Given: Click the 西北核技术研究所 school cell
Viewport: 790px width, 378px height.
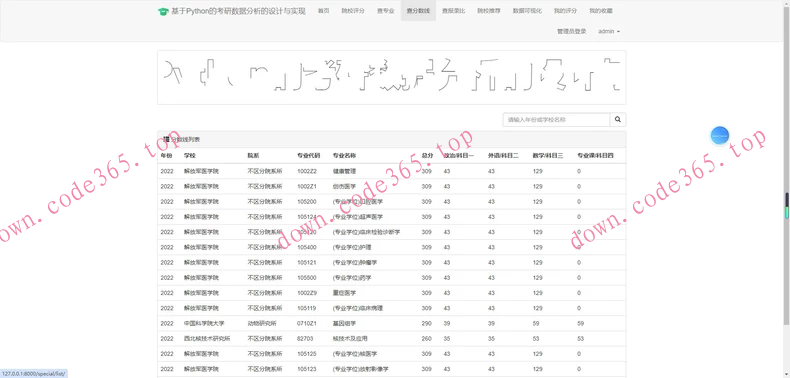Looking at the screenshot, I should click(x=207, y=339).
